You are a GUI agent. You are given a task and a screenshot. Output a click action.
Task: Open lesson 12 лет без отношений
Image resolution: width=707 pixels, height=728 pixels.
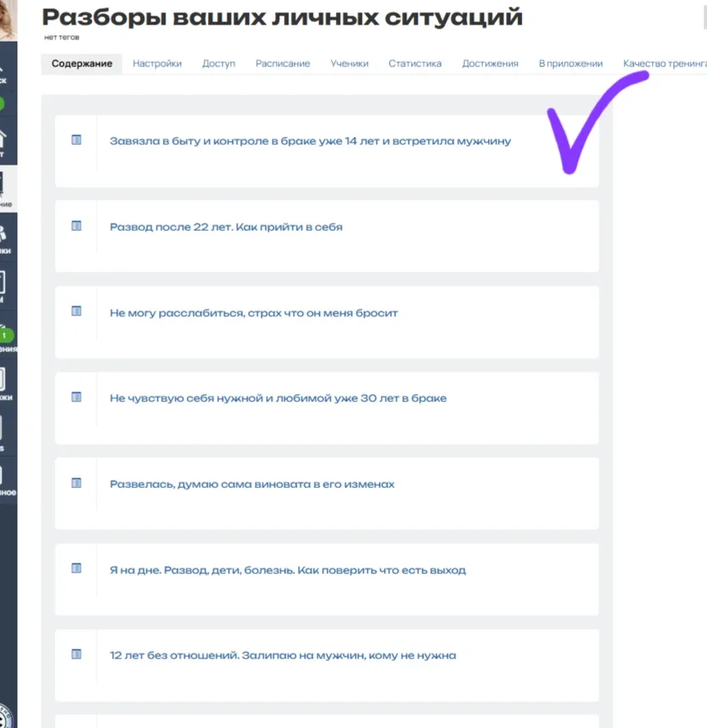point(283,656)
